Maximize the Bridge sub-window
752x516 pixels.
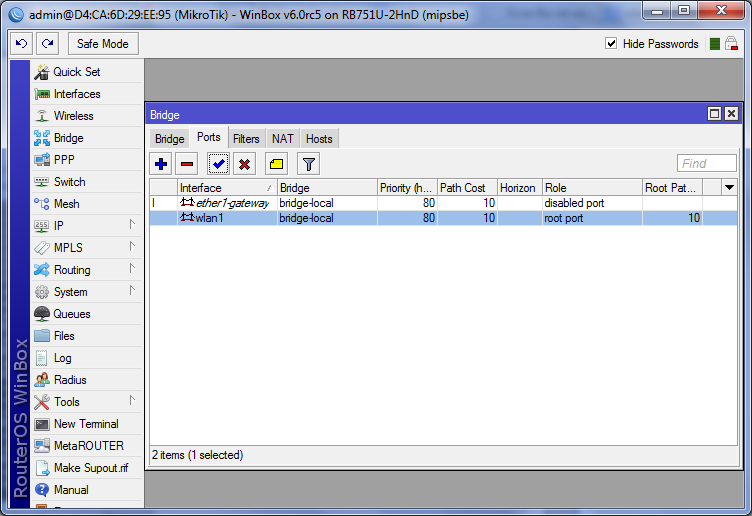click(x=714, y=114)
